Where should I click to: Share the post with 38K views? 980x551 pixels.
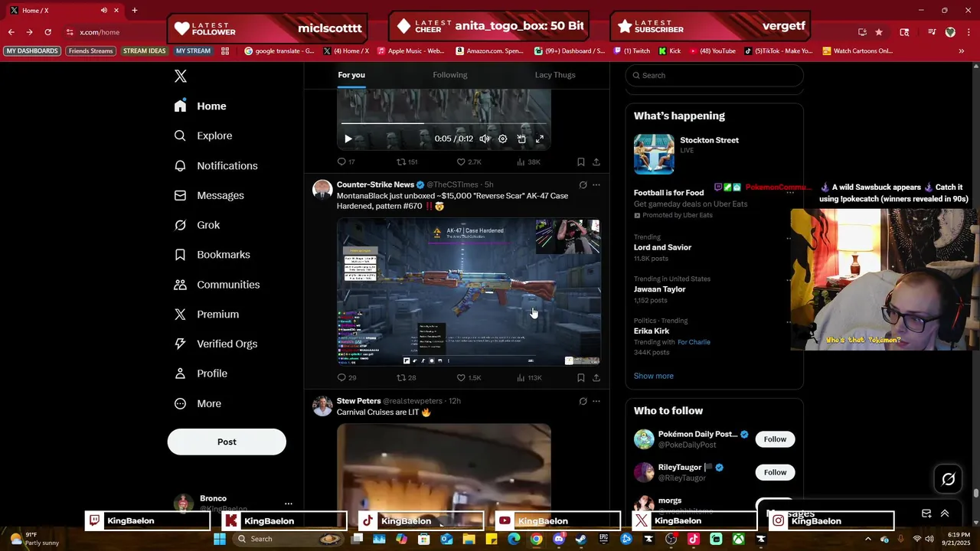[x=596, y=161]
